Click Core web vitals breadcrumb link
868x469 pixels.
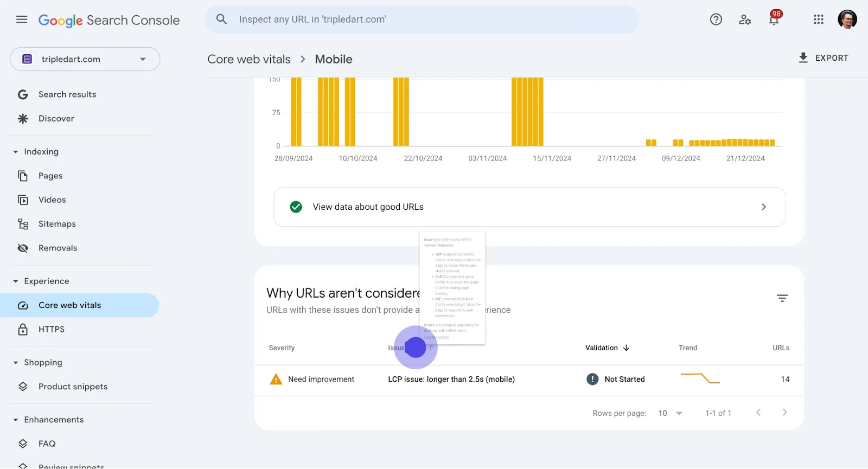pos(249,59)
